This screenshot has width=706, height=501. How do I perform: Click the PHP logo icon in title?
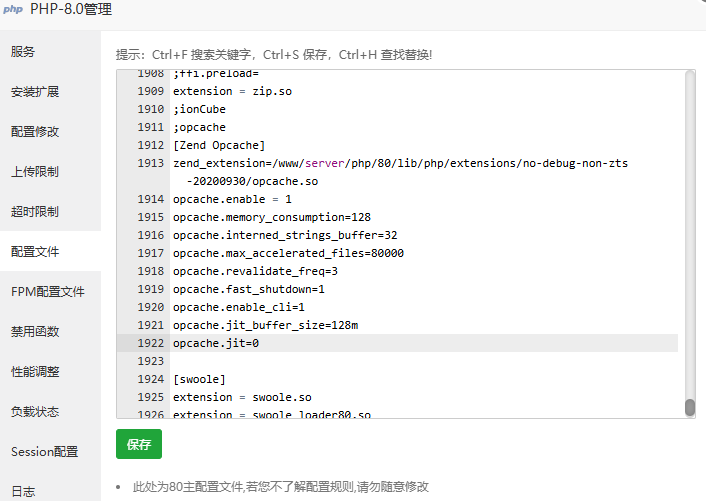coord(12,9)
